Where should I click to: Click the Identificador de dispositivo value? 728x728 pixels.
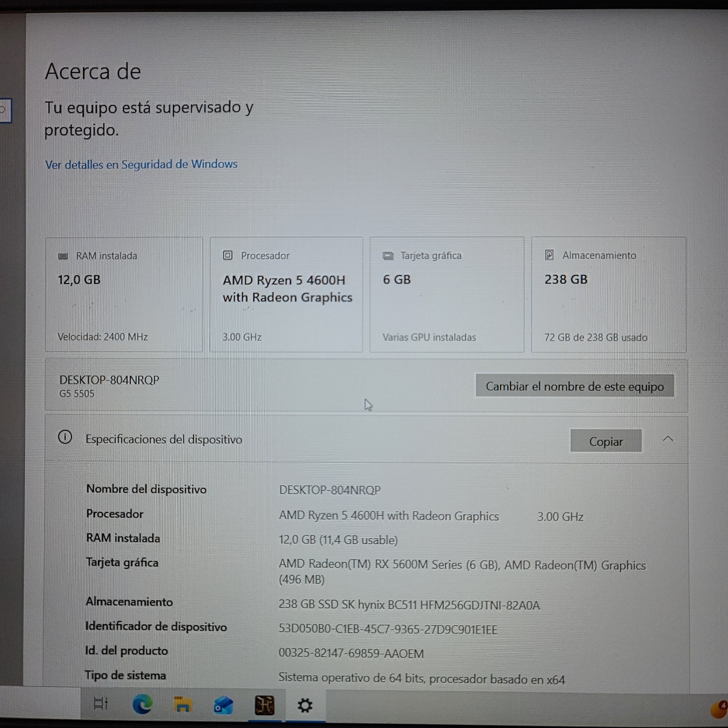click(x=388, y=629)
